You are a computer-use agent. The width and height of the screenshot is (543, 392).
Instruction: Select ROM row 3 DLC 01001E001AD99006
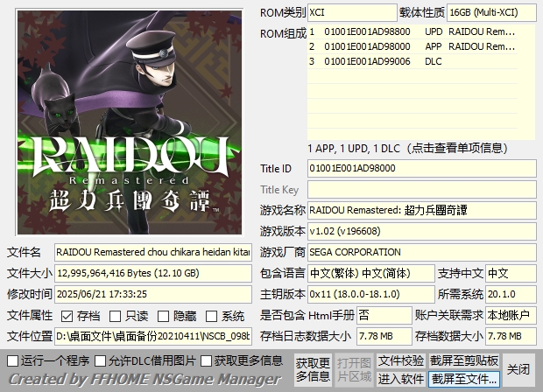pos(413,61)
